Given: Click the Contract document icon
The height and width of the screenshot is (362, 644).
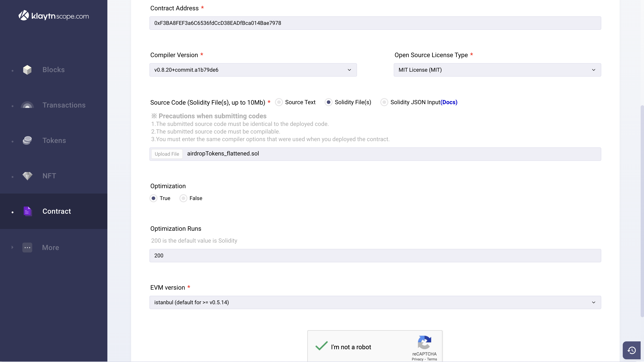Looking at the screenshot, I should click(27, 211).
